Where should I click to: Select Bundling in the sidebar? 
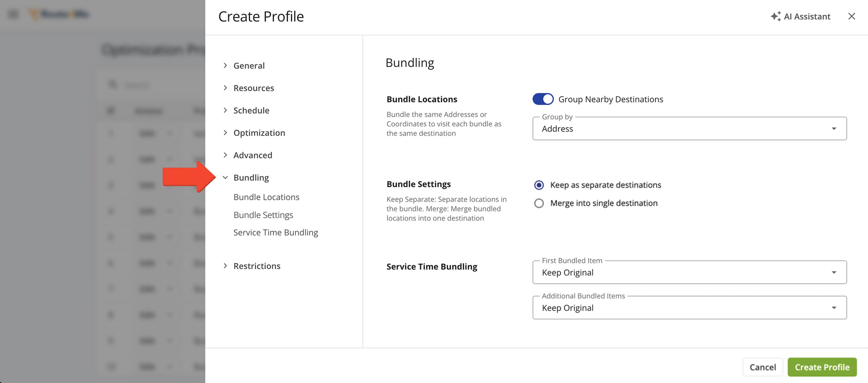tap(251, 178)
